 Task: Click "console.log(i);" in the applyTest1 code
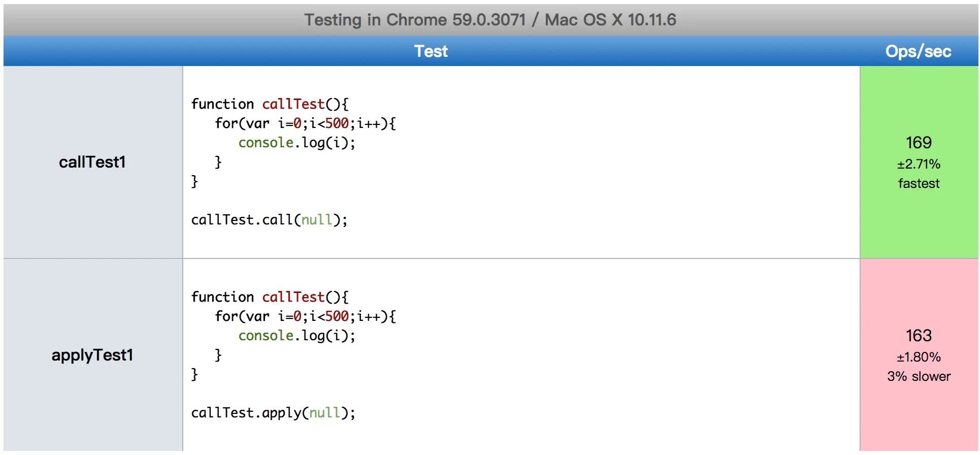(x=297, y=336)
